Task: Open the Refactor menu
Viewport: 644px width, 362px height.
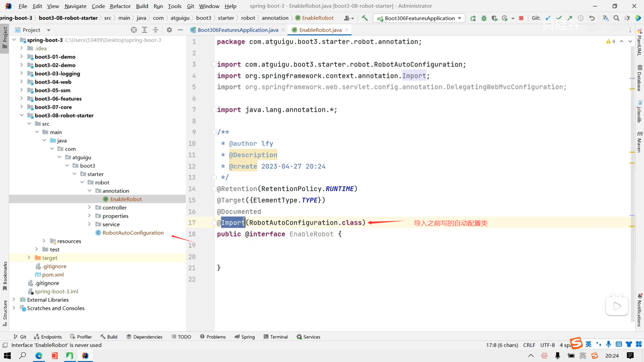Action: [120, 6]
